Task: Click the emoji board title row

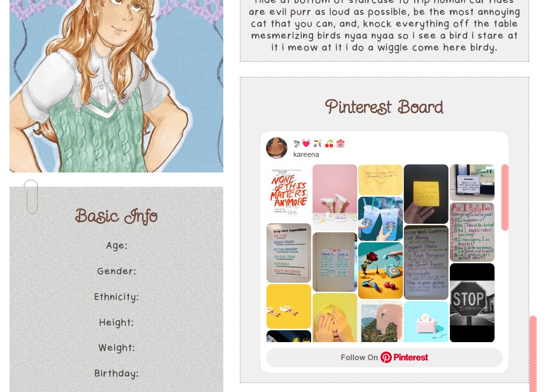Action: (319, 143)
